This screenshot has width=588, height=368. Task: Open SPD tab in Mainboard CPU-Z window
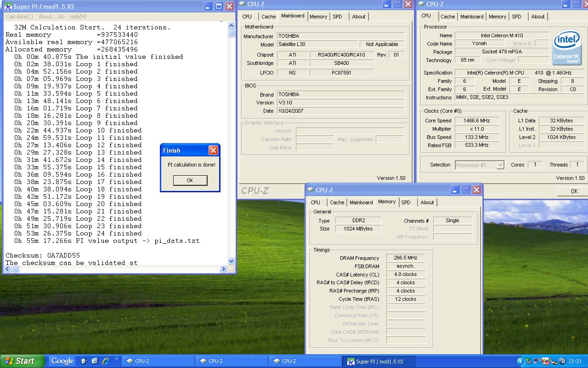(337, 17)
